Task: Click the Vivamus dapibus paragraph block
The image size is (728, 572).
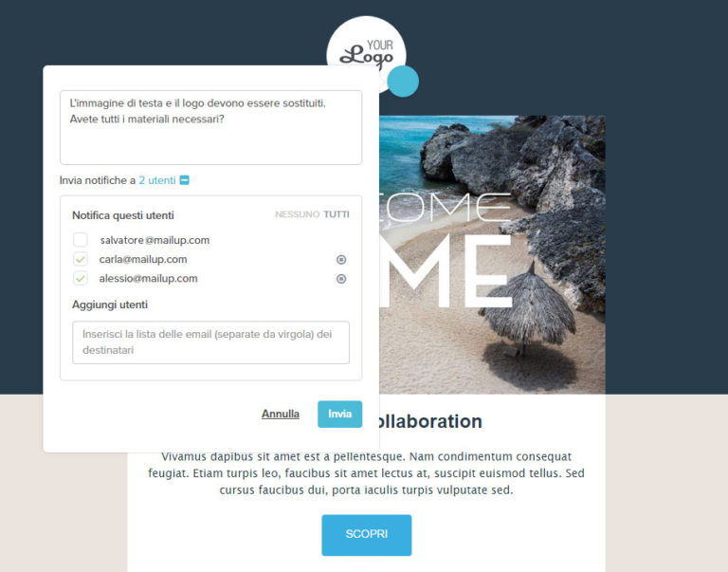Action: (366, 473)
